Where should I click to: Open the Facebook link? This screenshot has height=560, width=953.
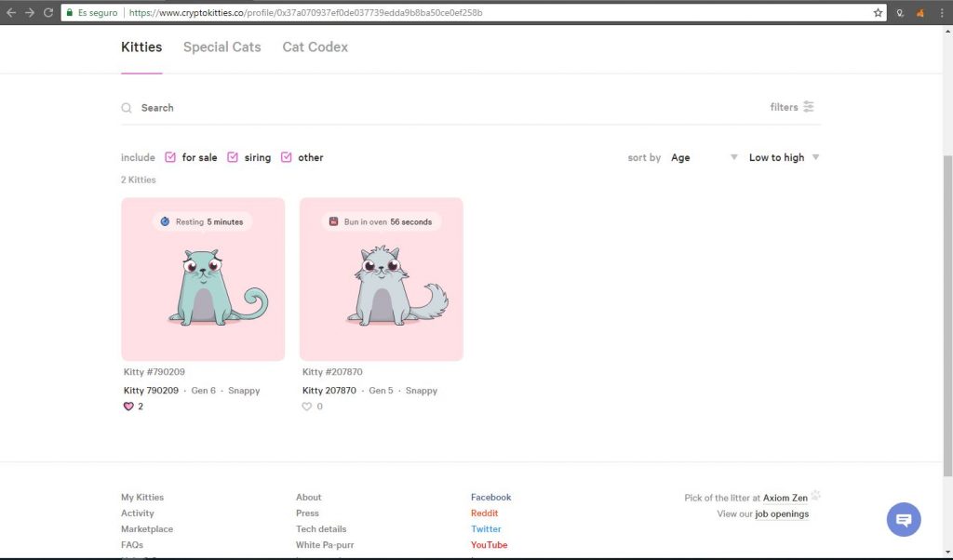[x=491, y=497]
